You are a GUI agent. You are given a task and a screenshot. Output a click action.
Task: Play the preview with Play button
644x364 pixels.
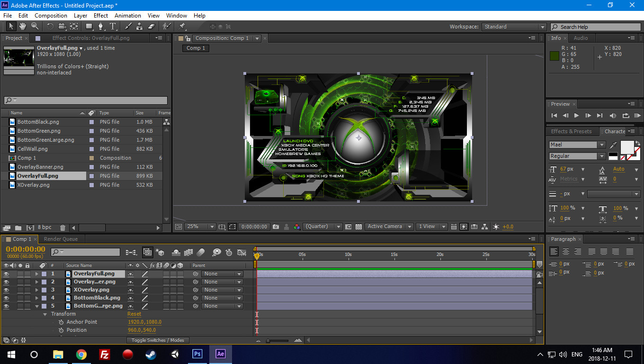(576, 115)
